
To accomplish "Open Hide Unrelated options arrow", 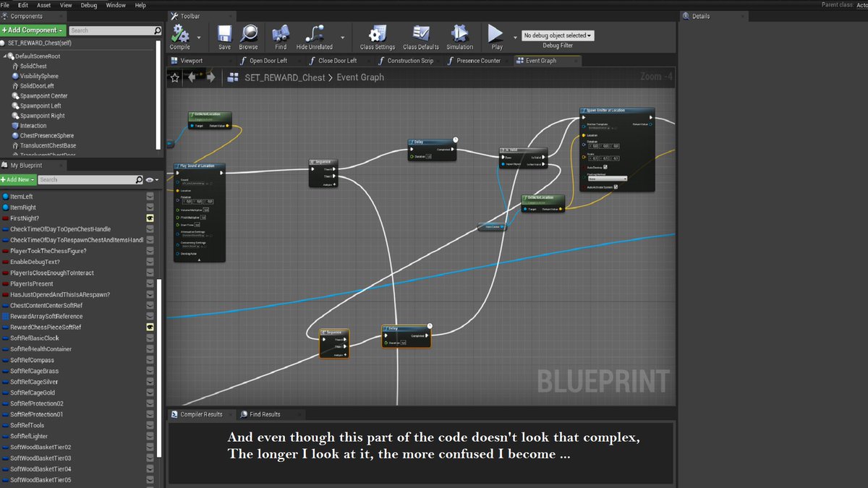I will 342,37.
